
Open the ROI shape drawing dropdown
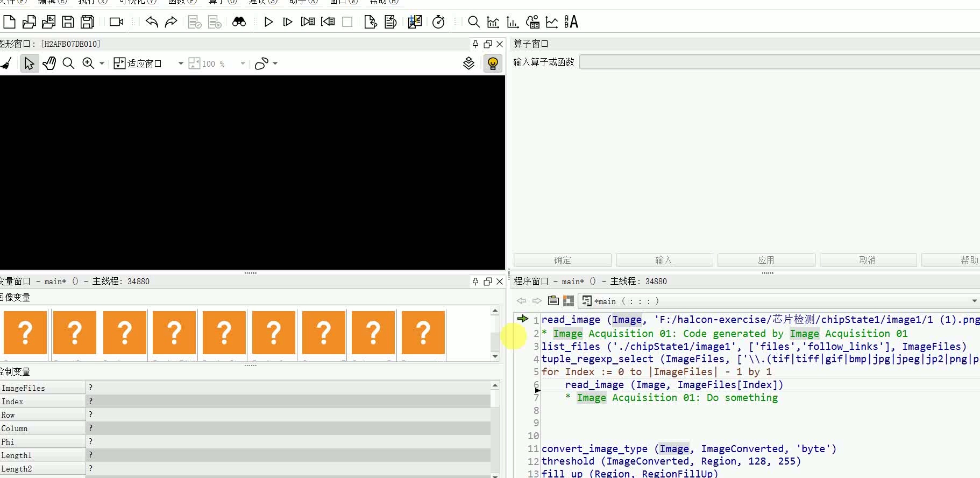pos(275,64)
